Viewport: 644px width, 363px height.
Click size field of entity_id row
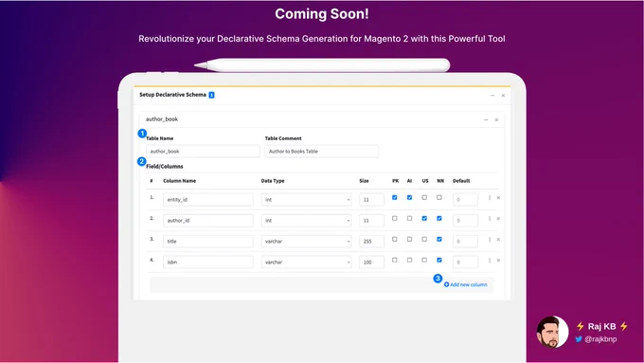pyautogui.click(x=371, y=199)
